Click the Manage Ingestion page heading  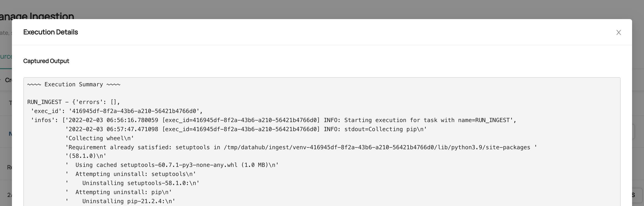point(37,15)
